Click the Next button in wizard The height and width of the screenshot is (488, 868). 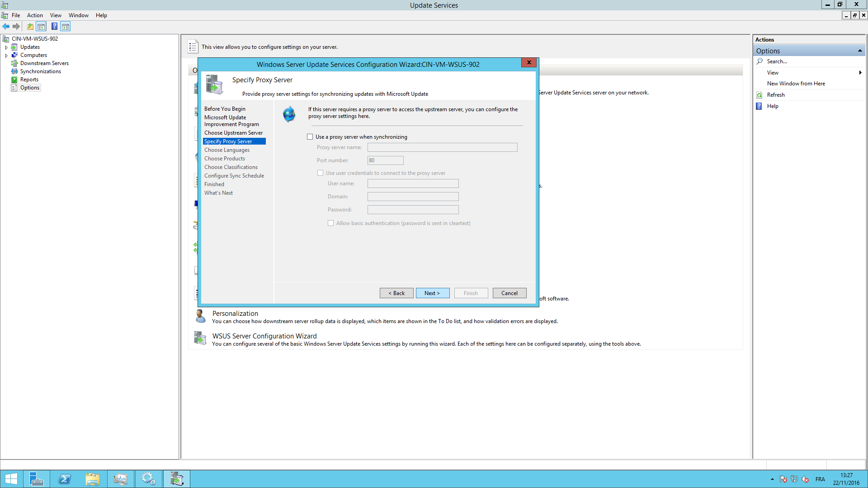pos(433,293)
